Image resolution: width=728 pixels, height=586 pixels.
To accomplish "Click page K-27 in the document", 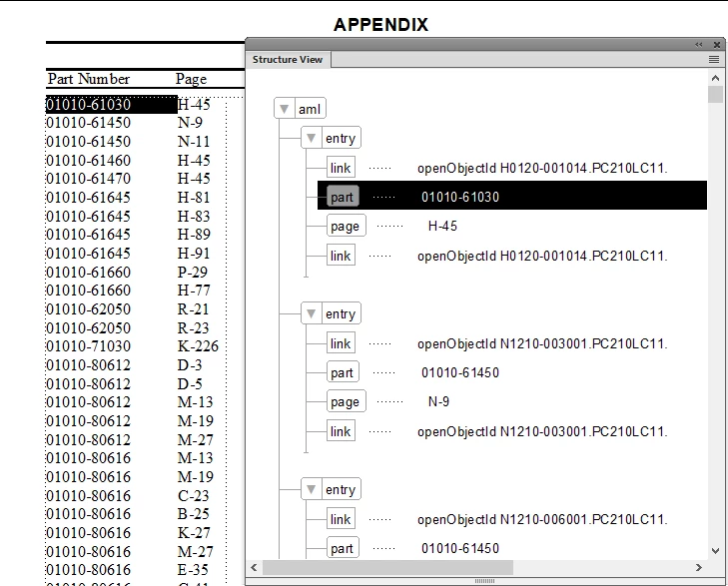I will pos(194,533).
